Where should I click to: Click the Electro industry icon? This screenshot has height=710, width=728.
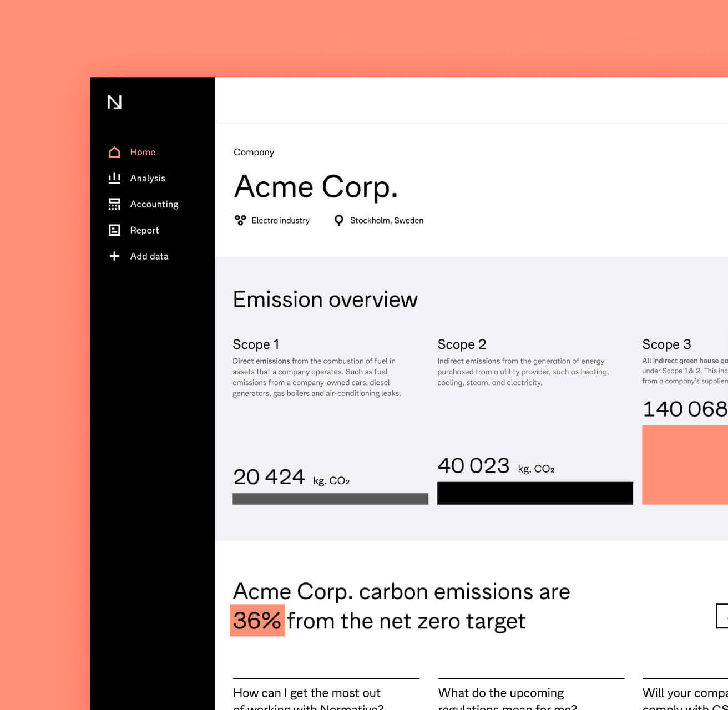click(240, 220)
